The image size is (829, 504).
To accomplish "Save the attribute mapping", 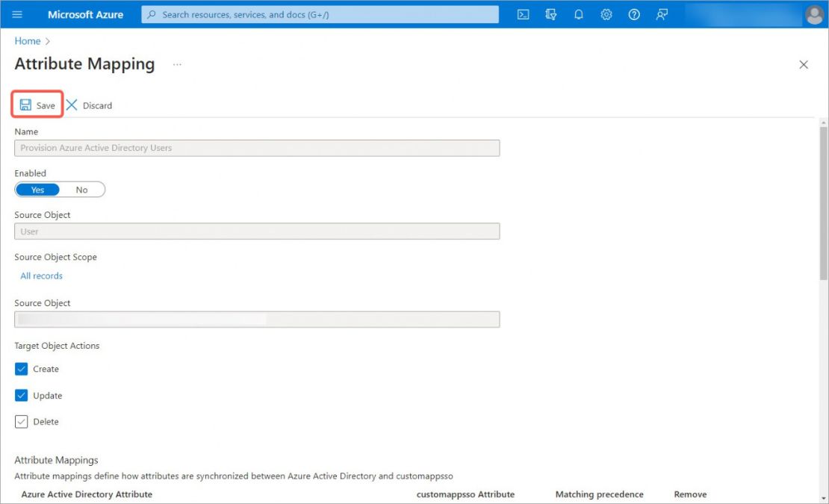I will (37, 105).
